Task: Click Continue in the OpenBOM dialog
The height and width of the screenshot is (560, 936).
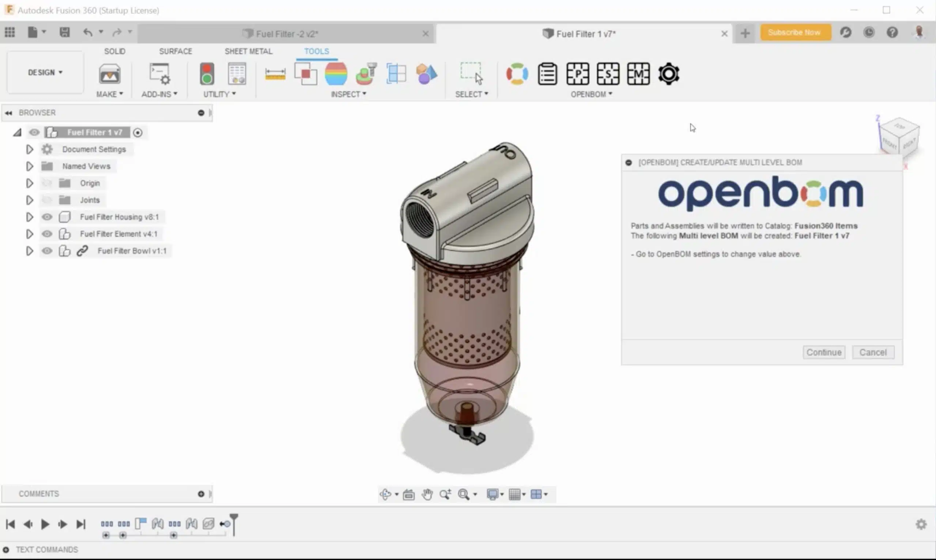Action: (824, 352)
